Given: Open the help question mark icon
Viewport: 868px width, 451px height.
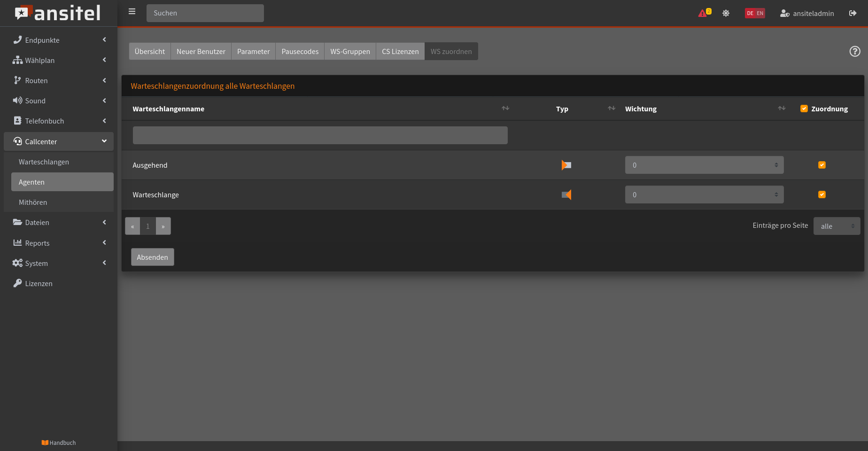Looking at the screenshot, I should pyautogui.click(x=855, y=52).
